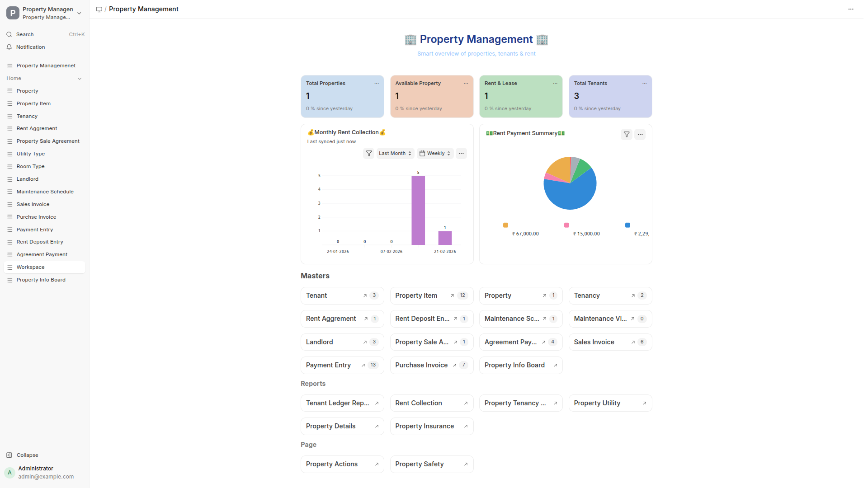Screen dimensions: 868x488
Task: Click pink legend swatch for ₹ 15,000.00
Action: click(566, 225)
